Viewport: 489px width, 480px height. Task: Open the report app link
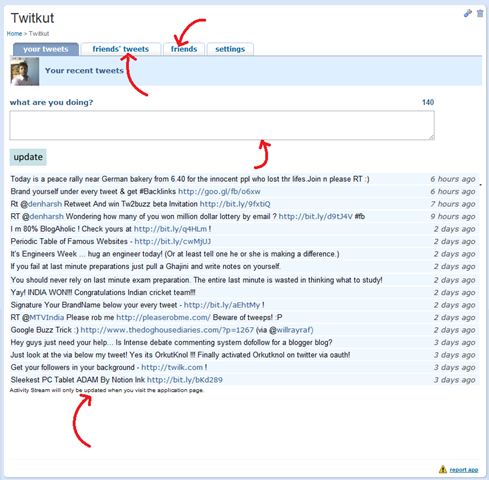464,470
